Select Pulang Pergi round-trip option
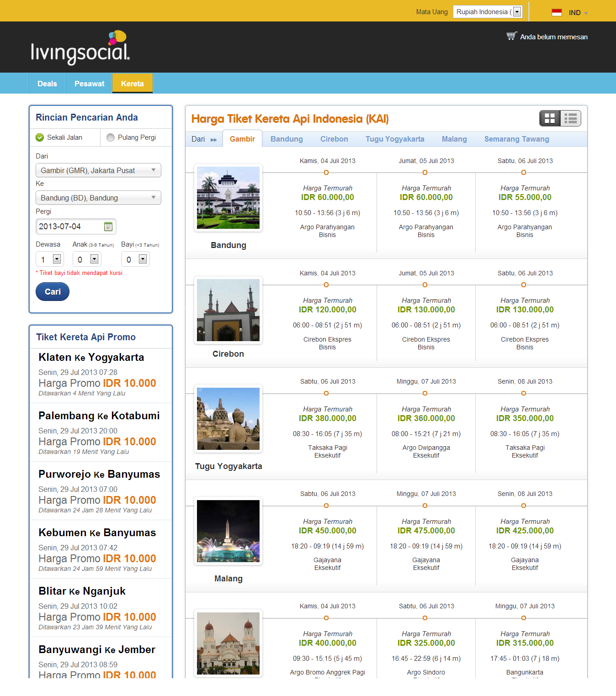 point(131,137)
